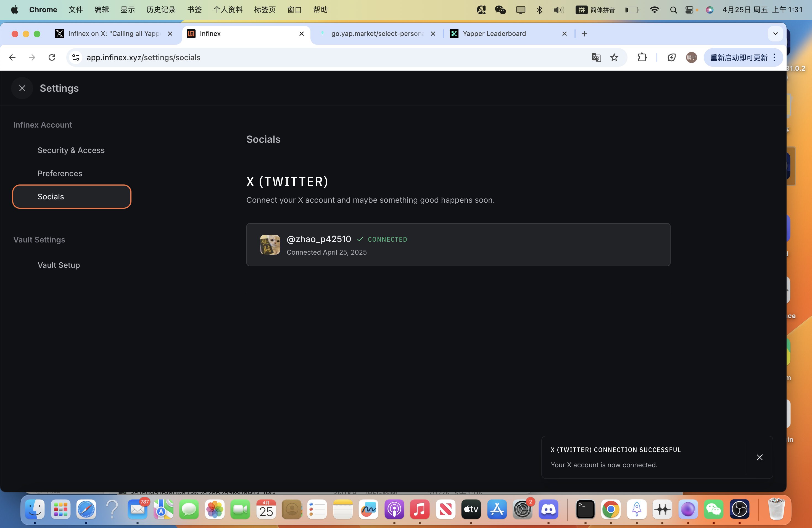Image resolution: width=812 pixels, height=528 pixels.
Task: Open the performance icon in the Chrome toolbar
Action: 671,58
